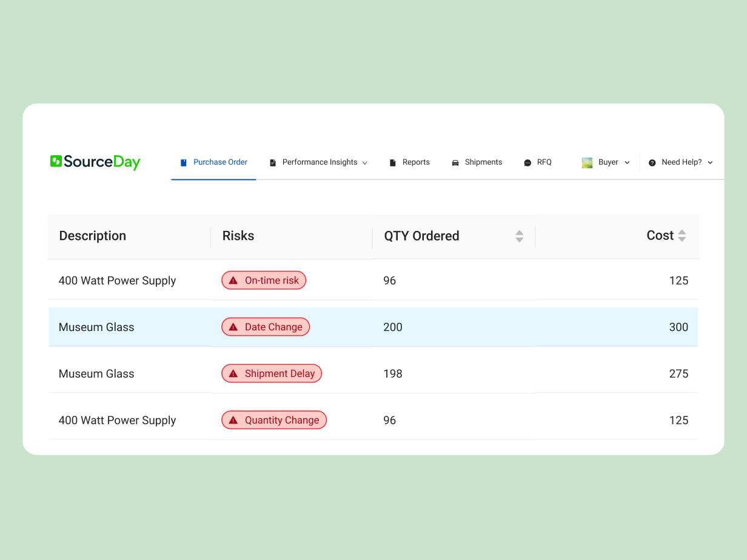Image resolution: width=747 pixels, height=560 pixels.
Task: Switch to the Purchase Order tab
Action: (x=220, y=162)
